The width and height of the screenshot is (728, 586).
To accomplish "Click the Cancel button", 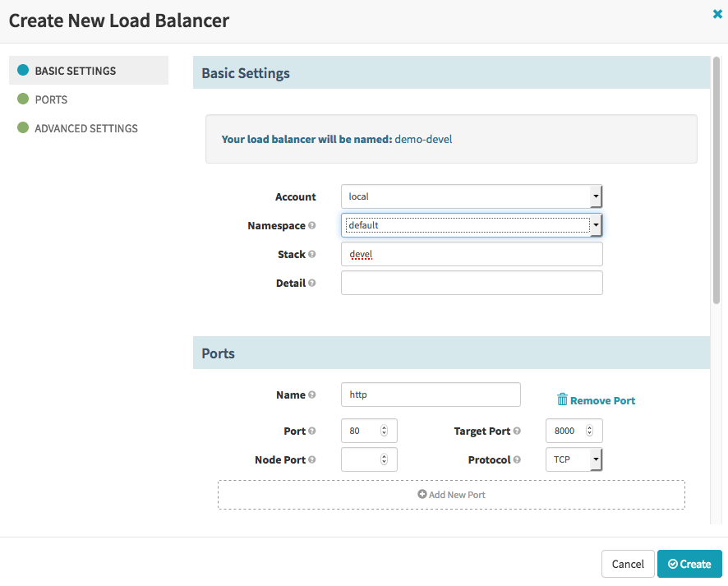I will (628, 564).
